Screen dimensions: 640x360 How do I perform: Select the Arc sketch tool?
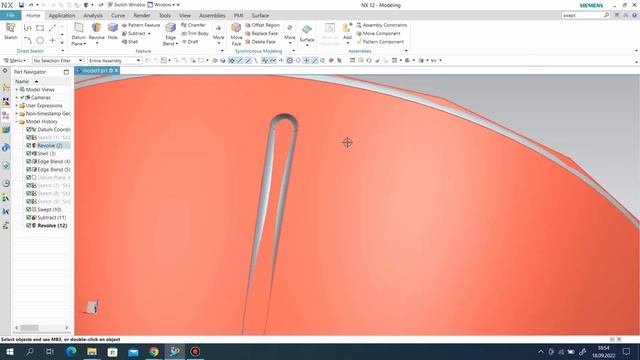click(x=27, y=40)
